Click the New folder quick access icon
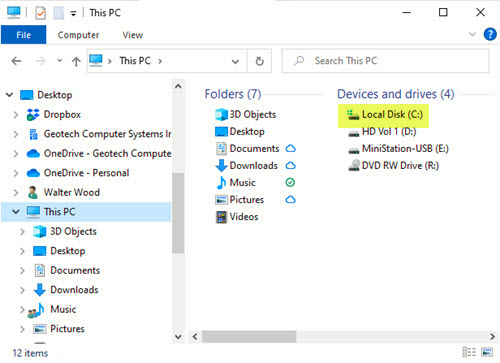The image size is (500, 363). pos(59,13)
